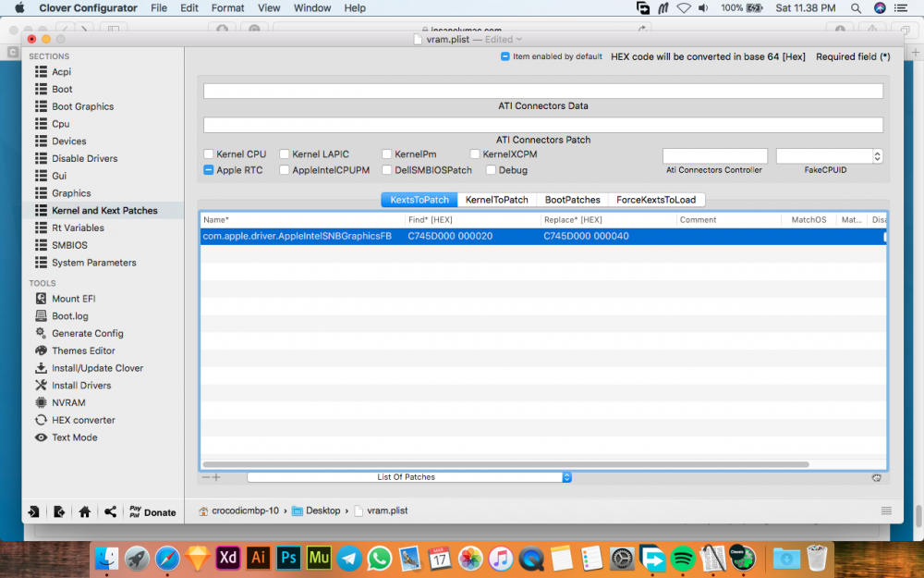
Task: Open the Rt Variables section
Action: coord(78,228)
